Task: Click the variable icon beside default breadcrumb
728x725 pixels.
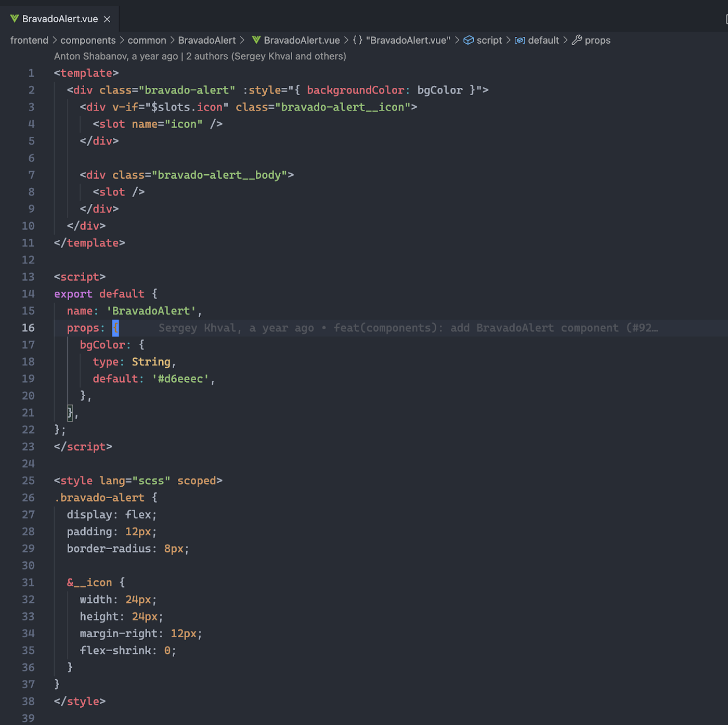Action: click(520, 40)
